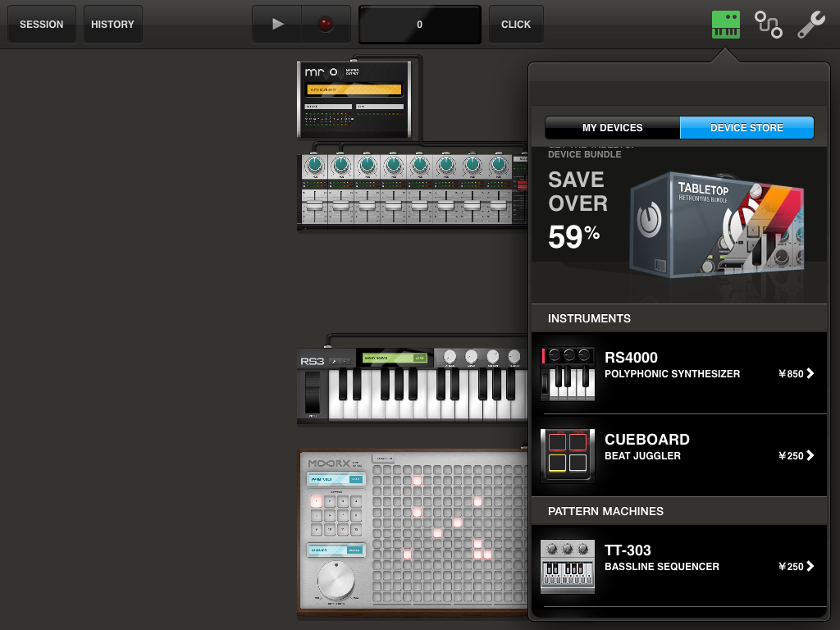
Task: Adjust mixer channel 8 teal pan knob
Action: click(x=499, y=165)
